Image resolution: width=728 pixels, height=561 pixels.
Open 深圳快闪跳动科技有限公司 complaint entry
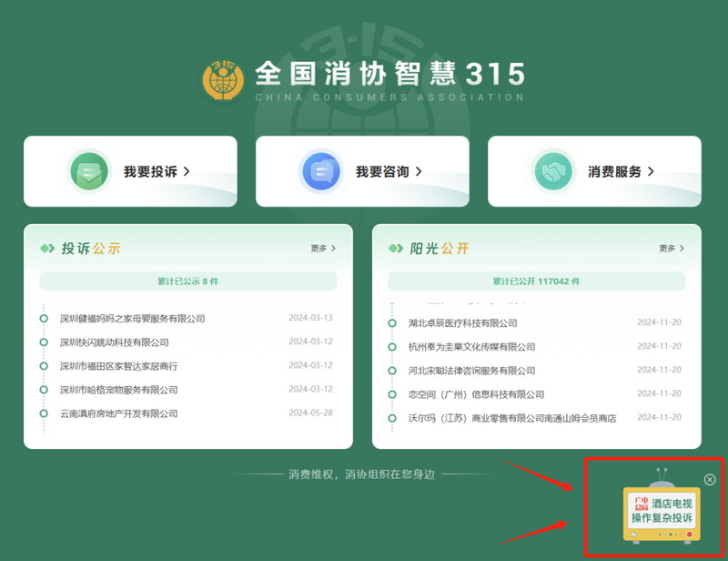tap(114, 342)
